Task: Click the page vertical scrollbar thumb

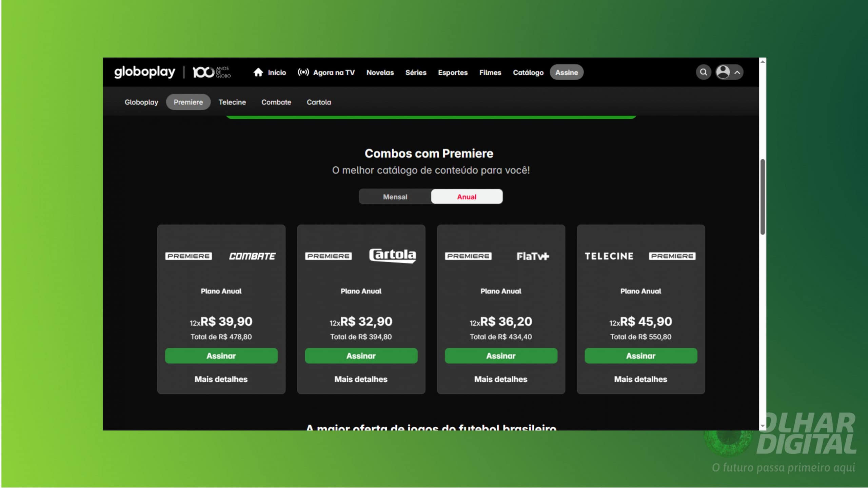Action: coord(763,197)
